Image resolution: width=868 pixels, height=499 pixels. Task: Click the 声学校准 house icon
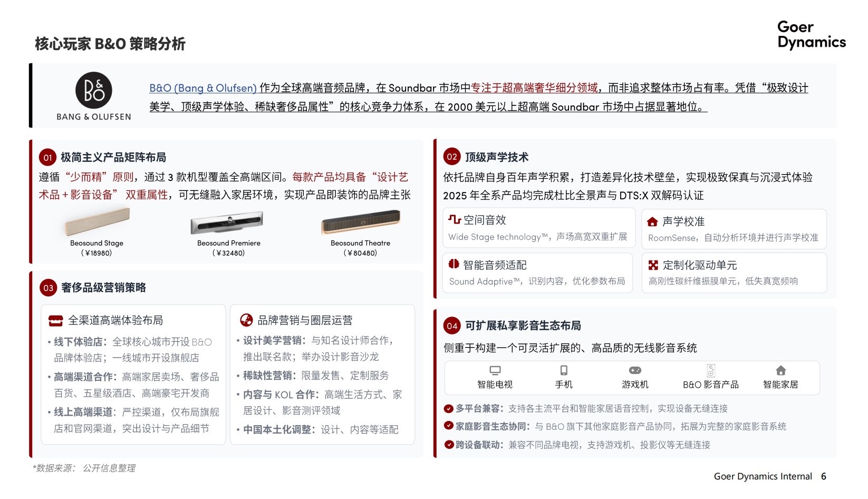tap(652, 222)
